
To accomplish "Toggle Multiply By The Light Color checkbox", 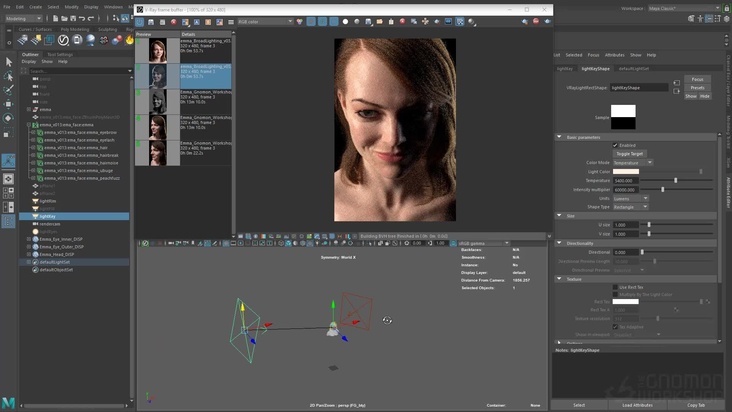I will point(615,294).
